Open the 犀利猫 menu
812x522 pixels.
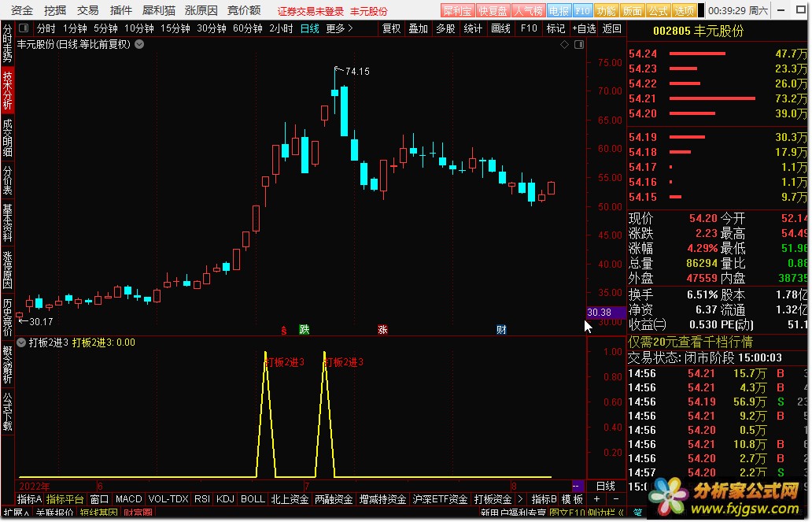click(x=158, y=10)
